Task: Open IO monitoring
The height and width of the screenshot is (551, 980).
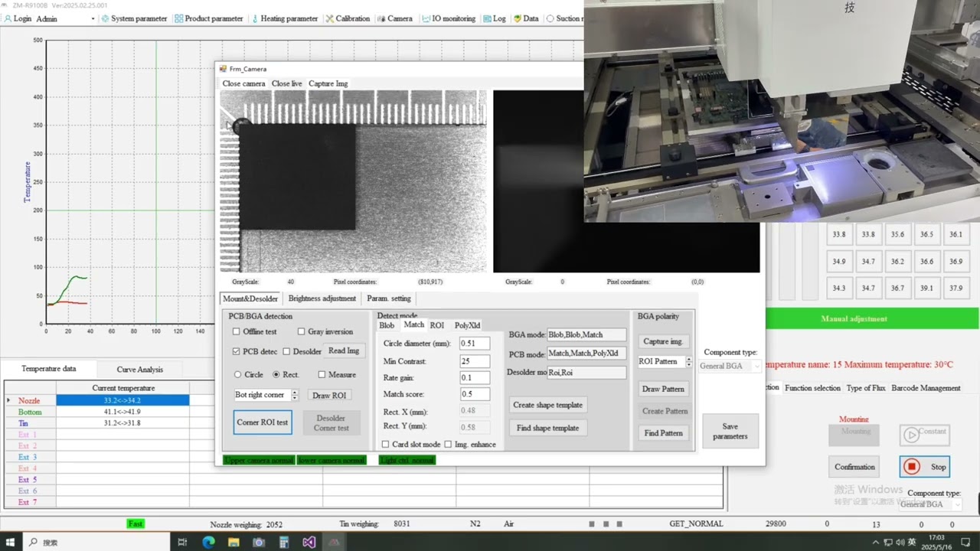Action: [448, 18]
